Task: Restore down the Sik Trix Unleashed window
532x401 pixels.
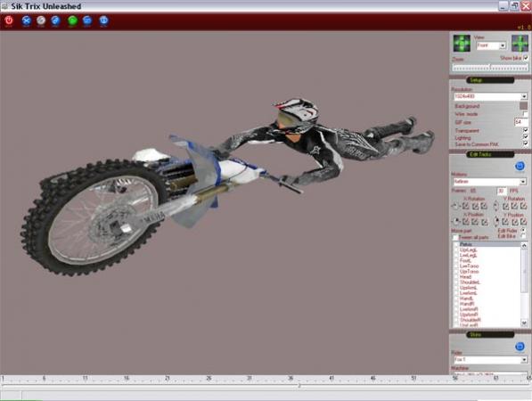Action: [x=514, y=5]
